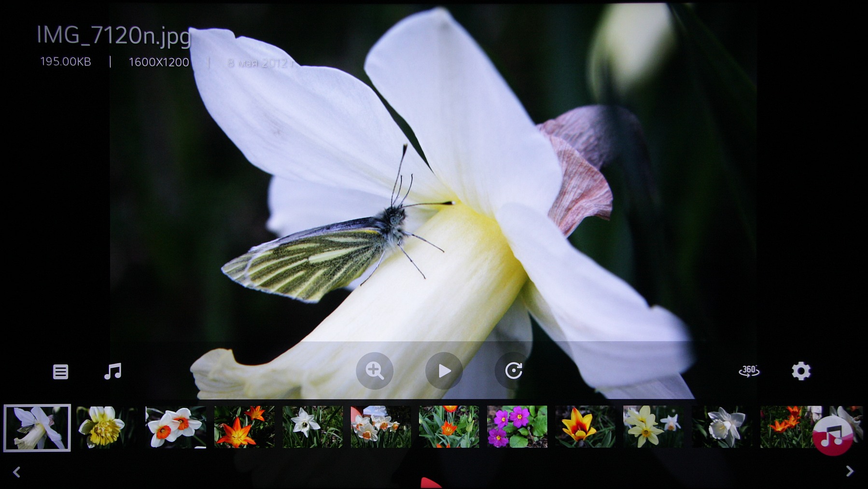Select white daffodils with orange centers thumbnail
The width and height of the screenshot is (868, 489).
coord(176,427)
